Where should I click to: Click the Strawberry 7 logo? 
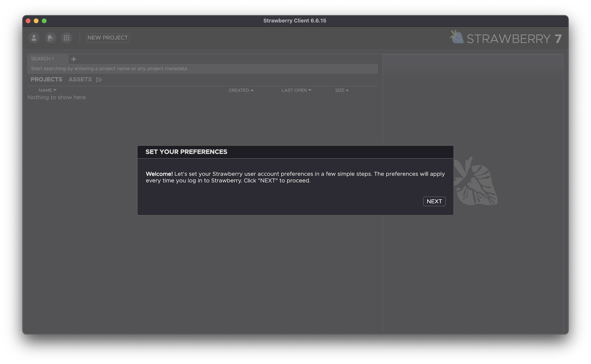(506, 38)
